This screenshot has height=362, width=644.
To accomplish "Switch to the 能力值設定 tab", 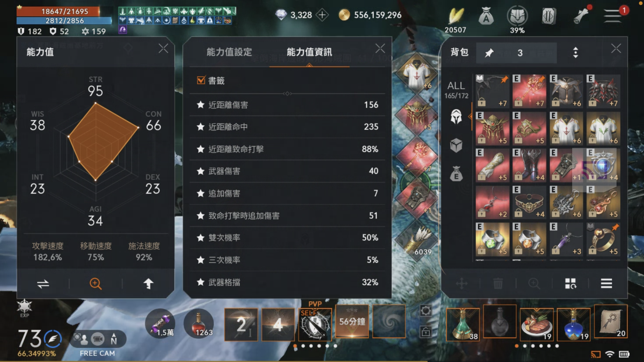I will coord(229,52).
